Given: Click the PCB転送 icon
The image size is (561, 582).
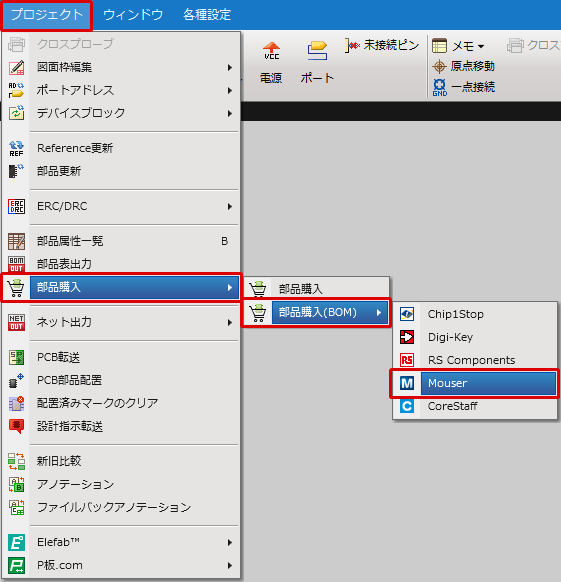Looking at the screenshot, I should 16,357.
